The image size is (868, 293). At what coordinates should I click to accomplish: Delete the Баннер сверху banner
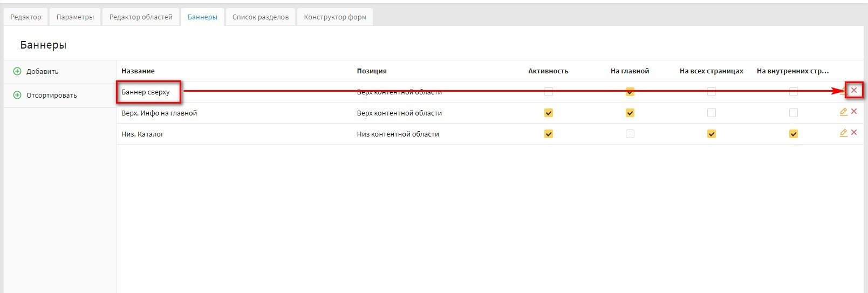click(854, 91)
